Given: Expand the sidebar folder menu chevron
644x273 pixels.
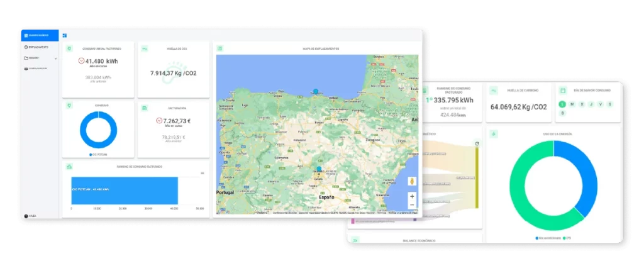Looking at the screenshot, I should point(55,58).
